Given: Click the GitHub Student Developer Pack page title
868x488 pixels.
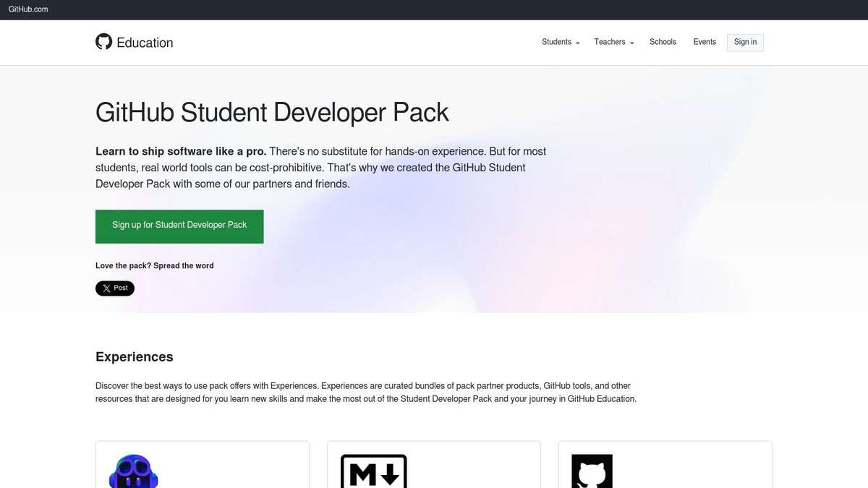Looking at the screenshot, I should point(272,112).
